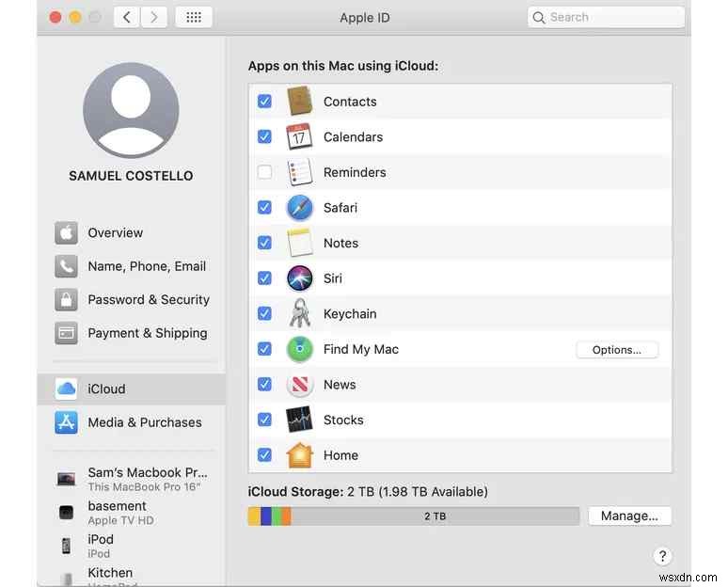The width and height of the screenshot is (728, 587).
Task: Open Media & Purchases section
Action: [144, 422]
